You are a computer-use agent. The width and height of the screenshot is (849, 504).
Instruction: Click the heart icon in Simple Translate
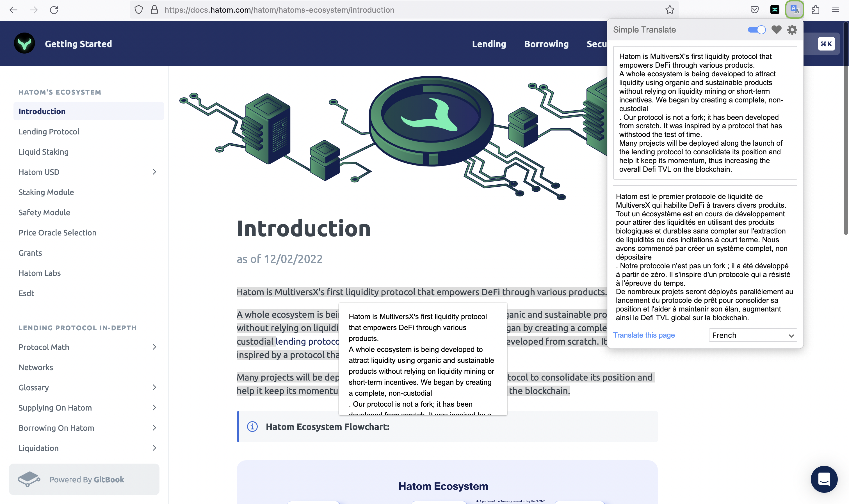[776, 30]
